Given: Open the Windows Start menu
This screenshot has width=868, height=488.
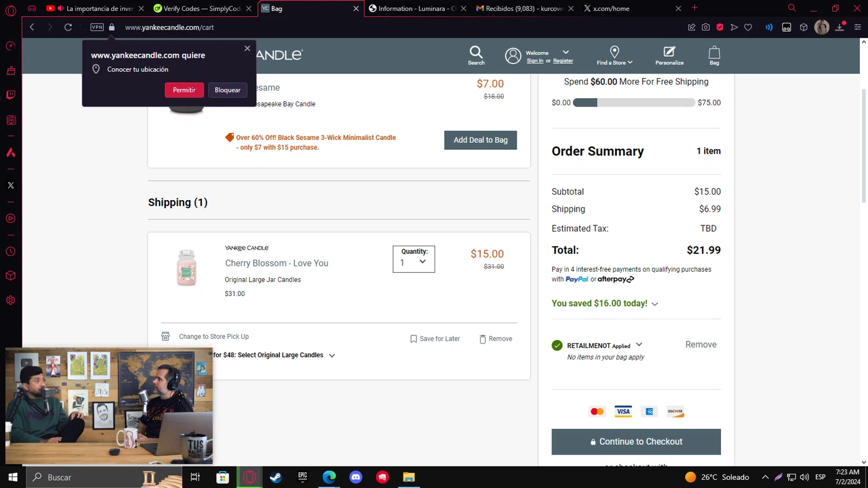Looking at the screenshot, I should (13, 477).
